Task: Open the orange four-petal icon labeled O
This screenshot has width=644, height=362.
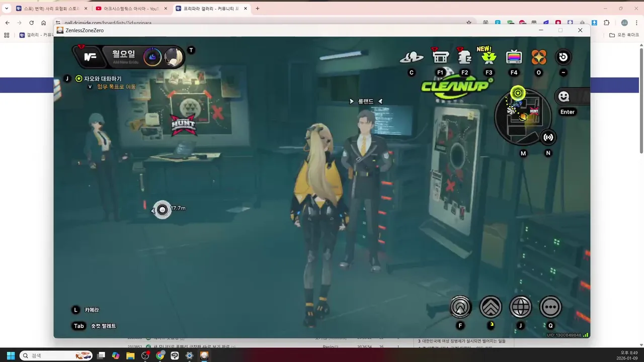Action: [539, 57]
